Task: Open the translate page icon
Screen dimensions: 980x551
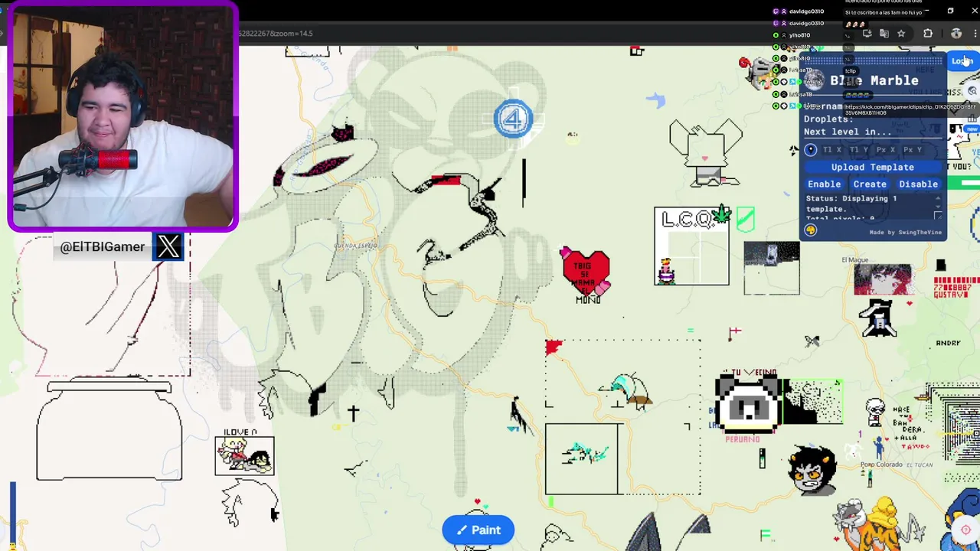Action: [x=884, y=34]
